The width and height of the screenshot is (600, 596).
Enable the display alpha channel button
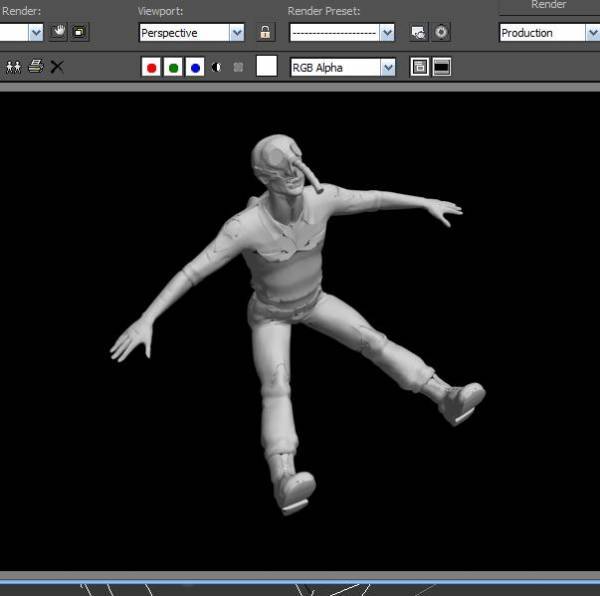pos(217,67)
